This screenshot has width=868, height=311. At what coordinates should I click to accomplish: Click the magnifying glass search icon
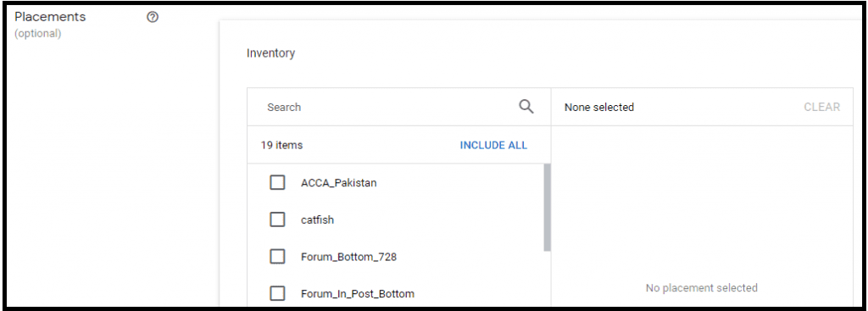(x=526, y=107)
